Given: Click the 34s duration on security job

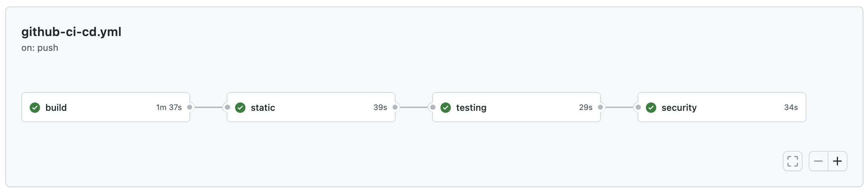Looking at the screenshot, I should click(x=791, y=107).
